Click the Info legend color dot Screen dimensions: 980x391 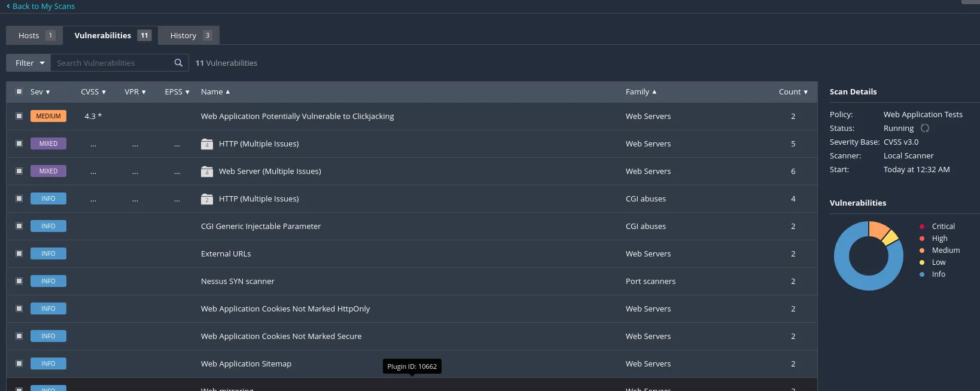[x=922, y=274]
